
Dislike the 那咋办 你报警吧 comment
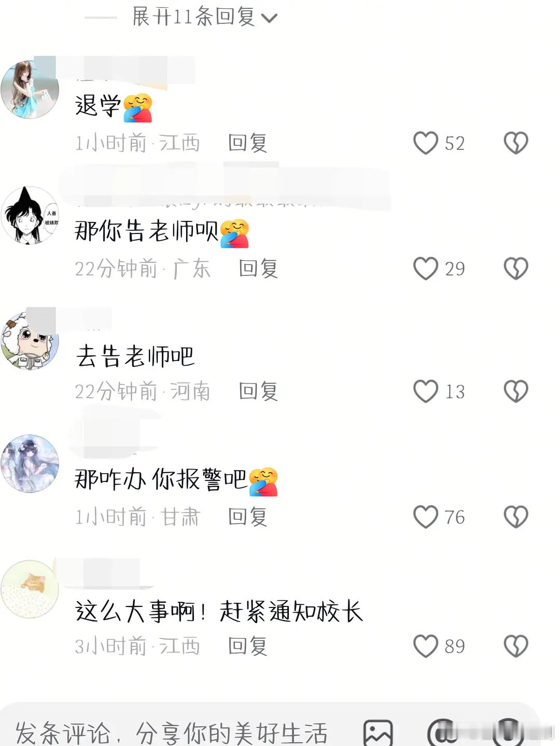[516, 517]
